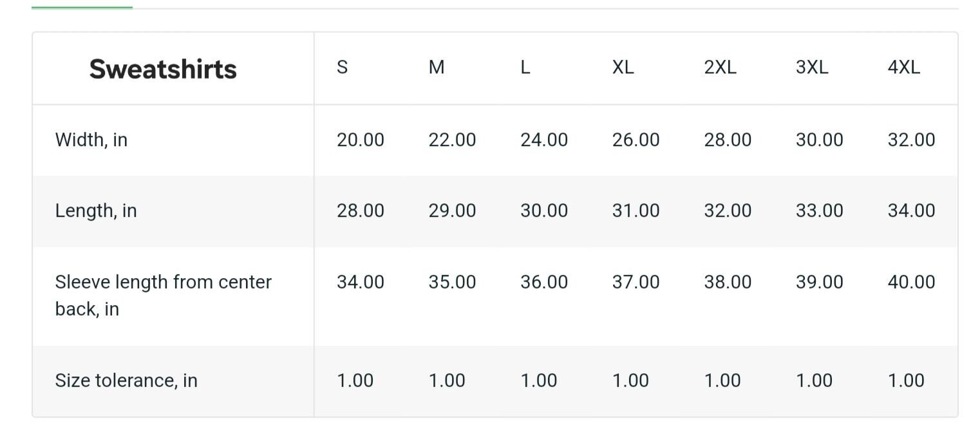Click Sleeve length from center back label
The height and width of the screenshot is (428, 980).
pyautogui.click(x=164, y=295)
